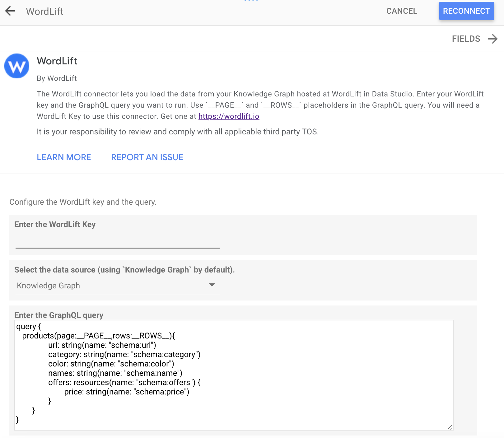Click the 'Select the data source' label
Screen dimensions: 504x438
[x=124, y=270]
